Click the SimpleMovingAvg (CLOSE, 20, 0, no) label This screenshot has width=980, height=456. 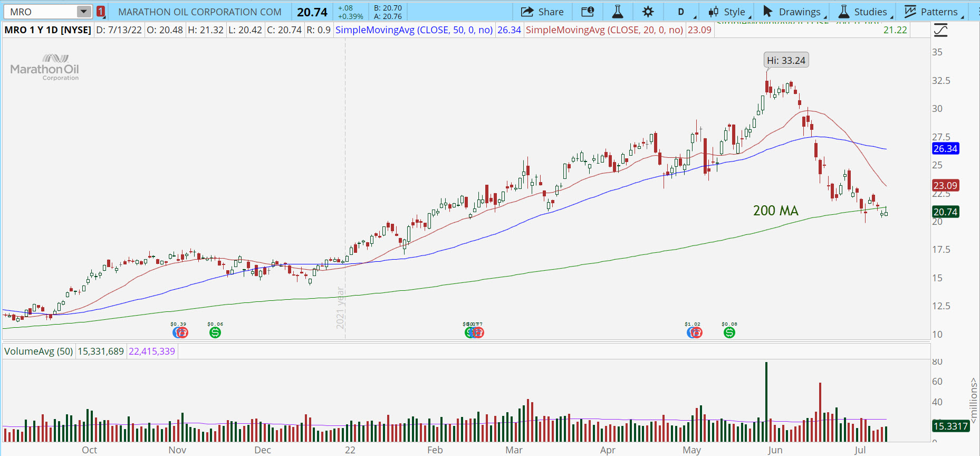click(x=604, y=30)
